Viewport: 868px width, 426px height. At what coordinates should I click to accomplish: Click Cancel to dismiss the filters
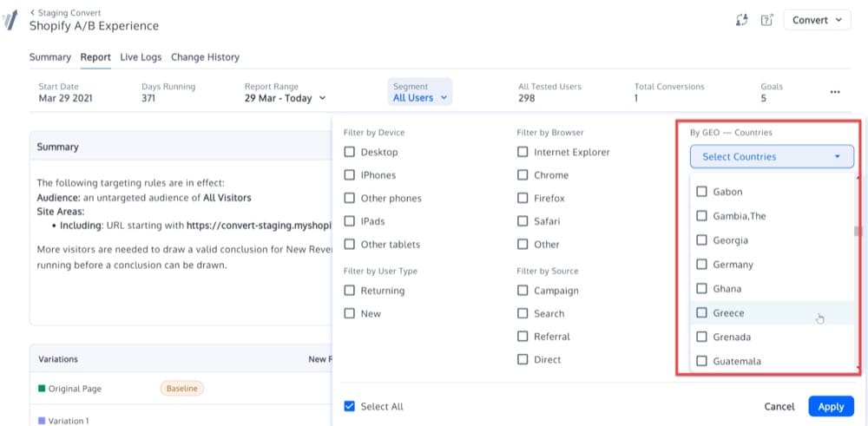click(779, 406)
